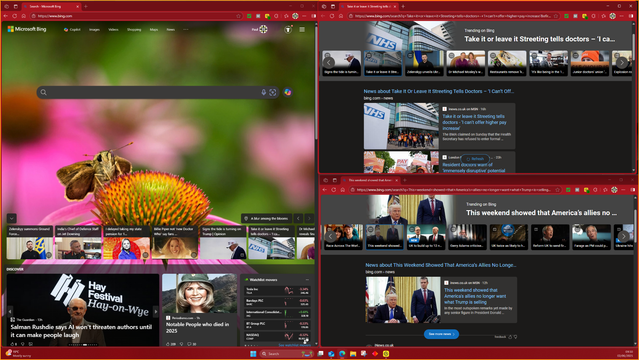Favorite the page with star in top-right address bar

(555, 16)
